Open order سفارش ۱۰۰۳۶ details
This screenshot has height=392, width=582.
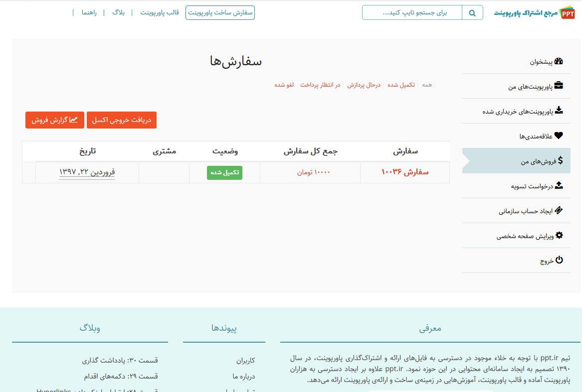(x=404, y=172)
